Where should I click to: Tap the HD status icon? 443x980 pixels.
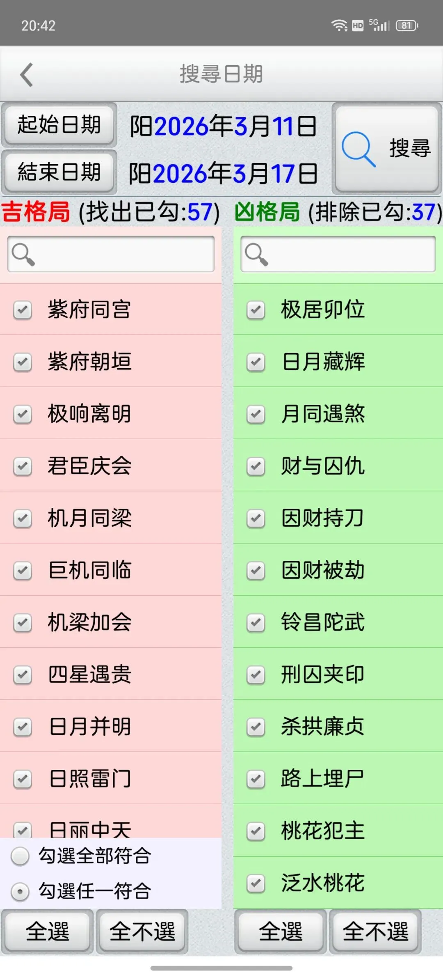point(358,26)
